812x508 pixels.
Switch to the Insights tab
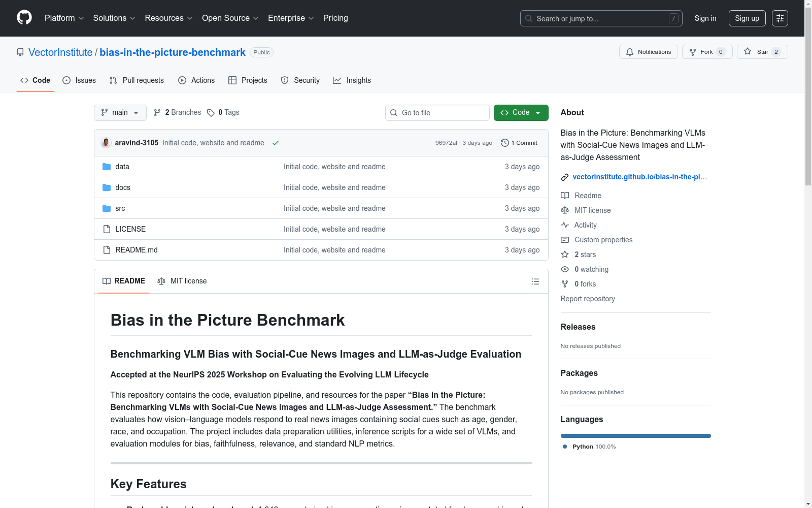click(352, 80)
